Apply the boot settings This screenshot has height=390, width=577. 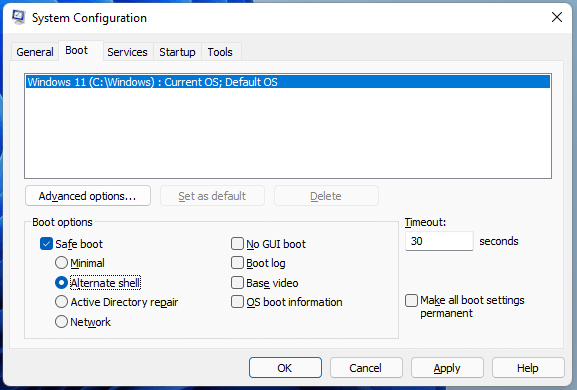447,368
